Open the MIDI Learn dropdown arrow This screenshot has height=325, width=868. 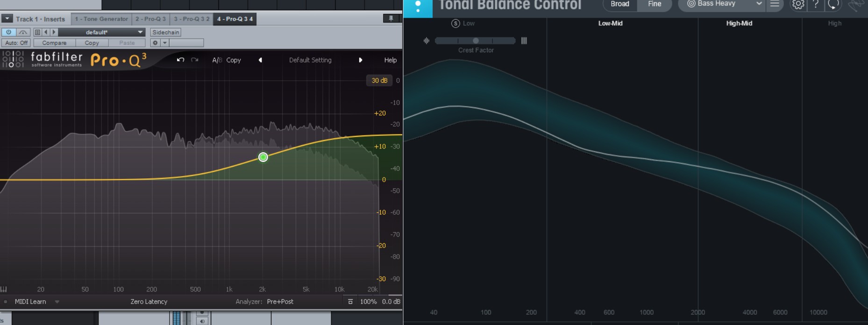coord(57,302)
